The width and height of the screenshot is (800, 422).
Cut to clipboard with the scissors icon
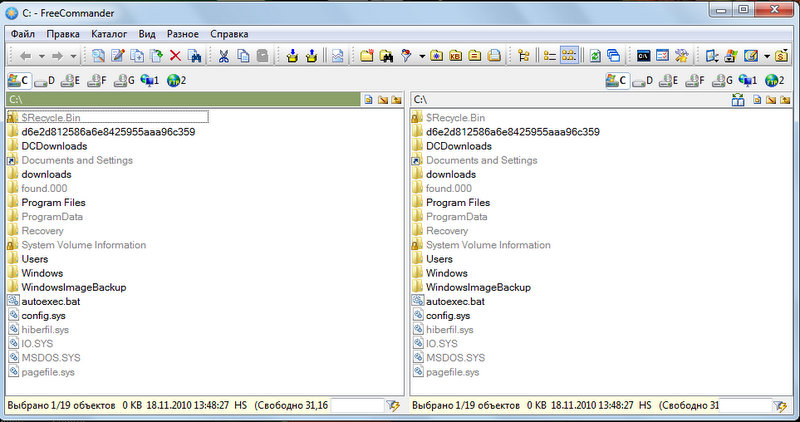pyautogui.click(x=223, y=56)
